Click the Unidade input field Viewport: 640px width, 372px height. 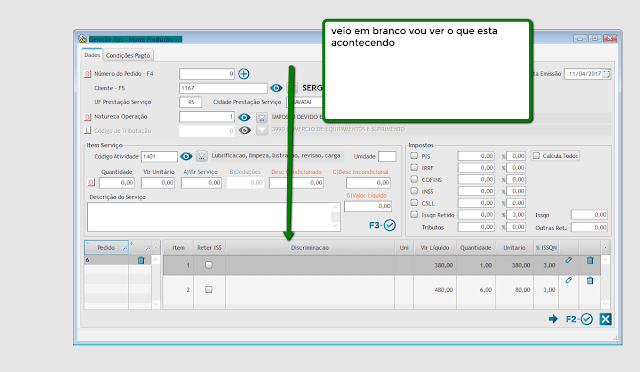point(387,156)
